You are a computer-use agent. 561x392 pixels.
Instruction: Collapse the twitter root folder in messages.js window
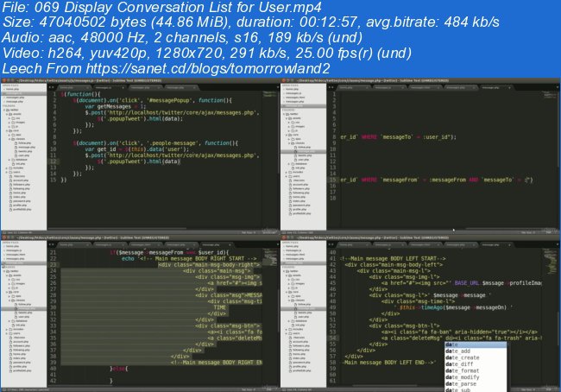pos(4,110)
